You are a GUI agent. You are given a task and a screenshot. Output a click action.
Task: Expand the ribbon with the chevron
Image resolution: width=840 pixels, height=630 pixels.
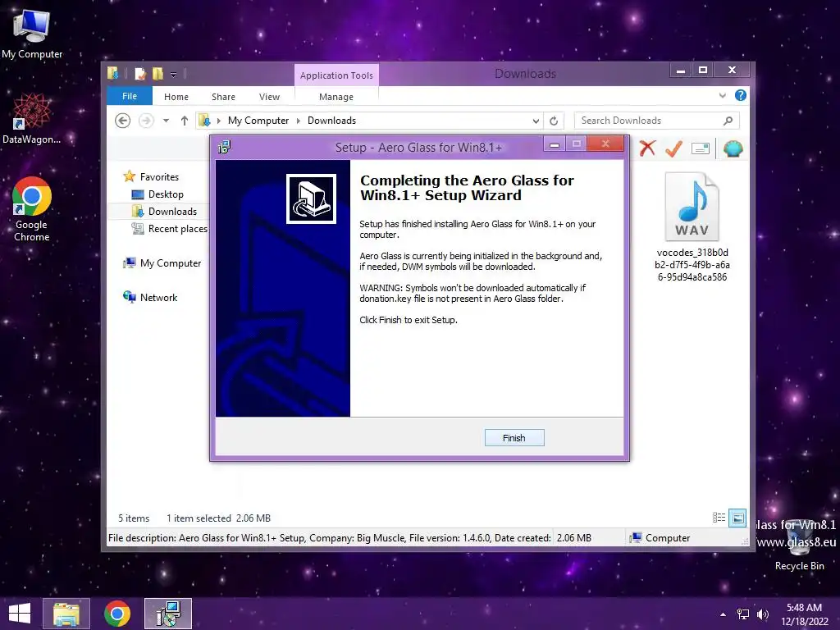point(722,95)
